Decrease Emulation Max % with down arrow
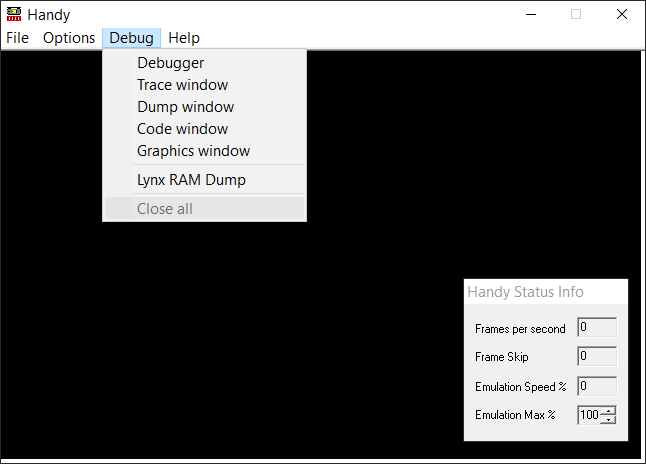646x464 pixels. coord(608,419)
